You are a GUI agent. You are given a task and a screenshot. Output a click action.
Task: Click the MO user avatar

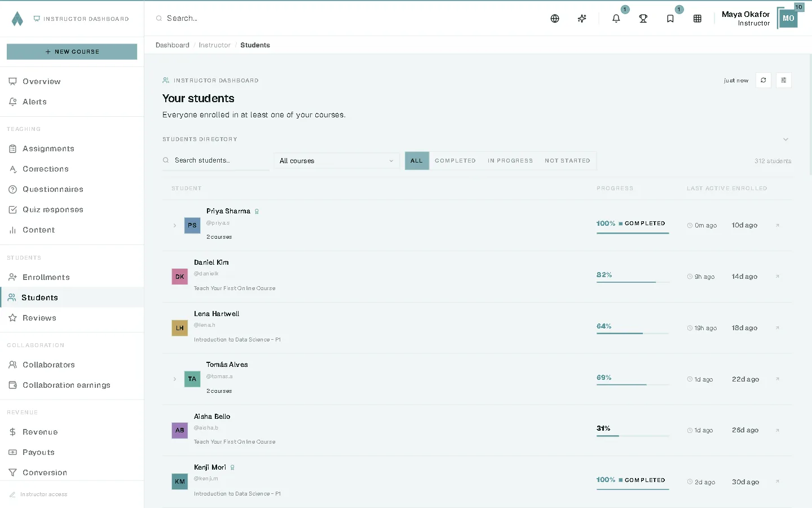coord(788,18)
